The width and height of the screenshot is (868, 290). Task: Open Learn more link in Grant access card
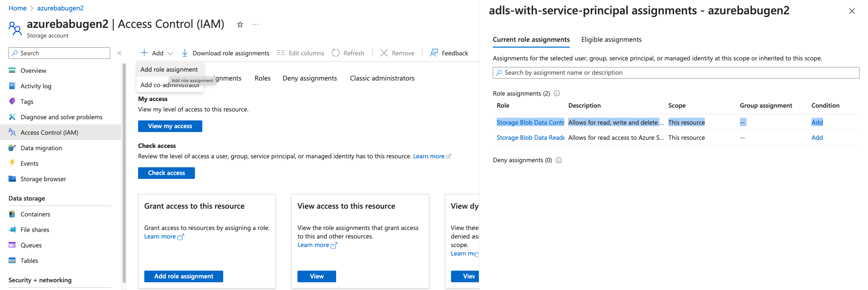(164, 237)
